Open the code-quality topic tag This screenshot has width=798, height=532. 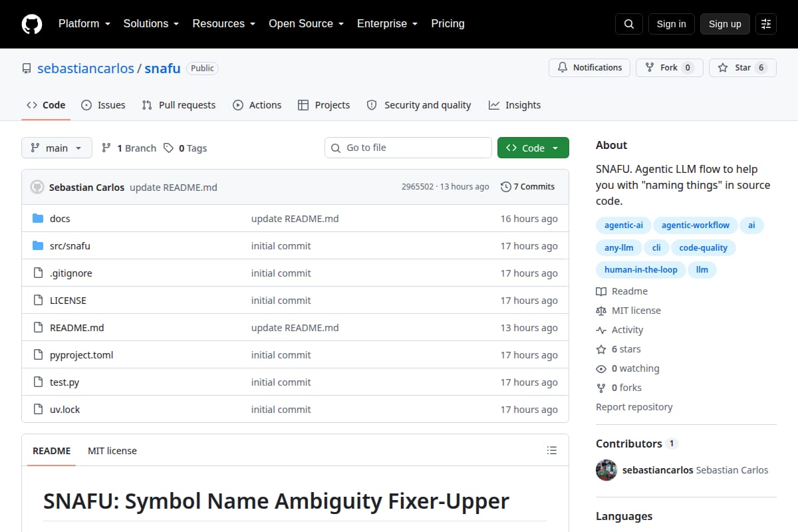click(704, 248)
